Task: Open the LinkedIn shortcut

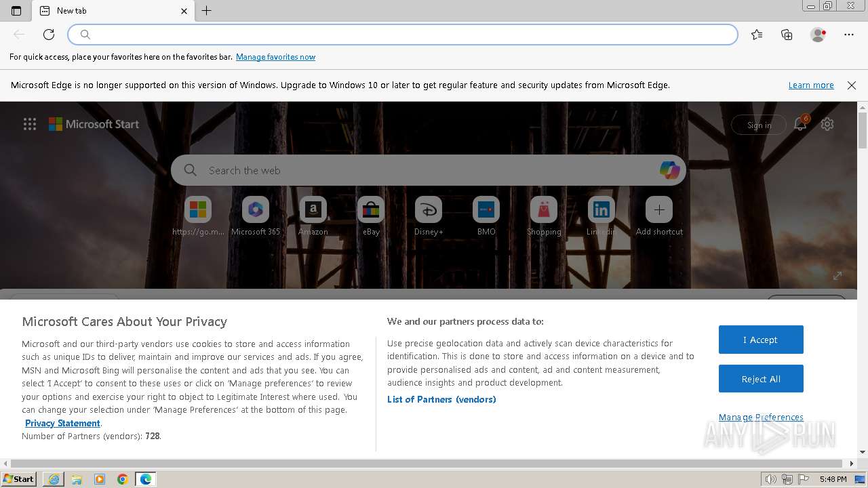Action: pyautogui.click(x=601, y=216)
